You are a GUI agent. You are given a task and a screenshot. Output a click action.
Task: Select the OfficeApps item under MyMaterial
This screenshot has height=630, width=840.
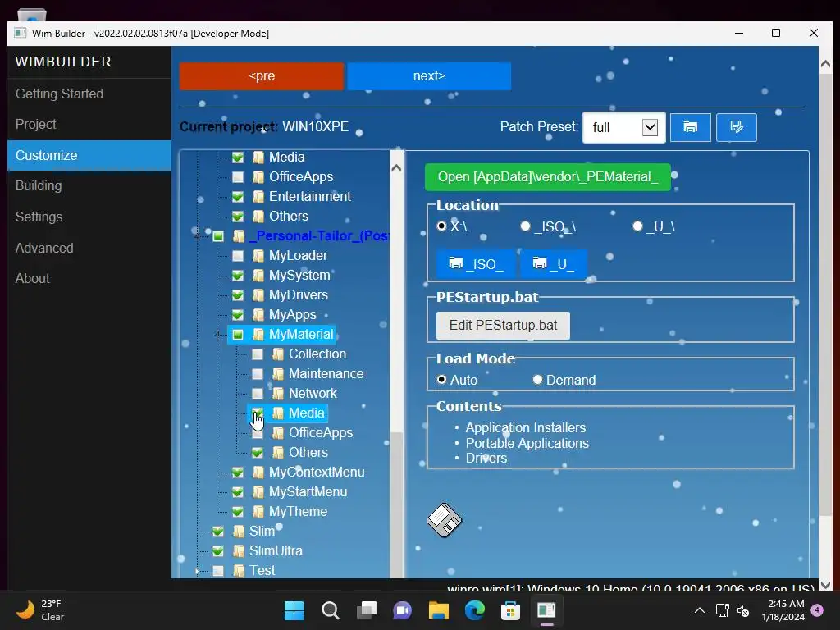[x=321, y=433]
